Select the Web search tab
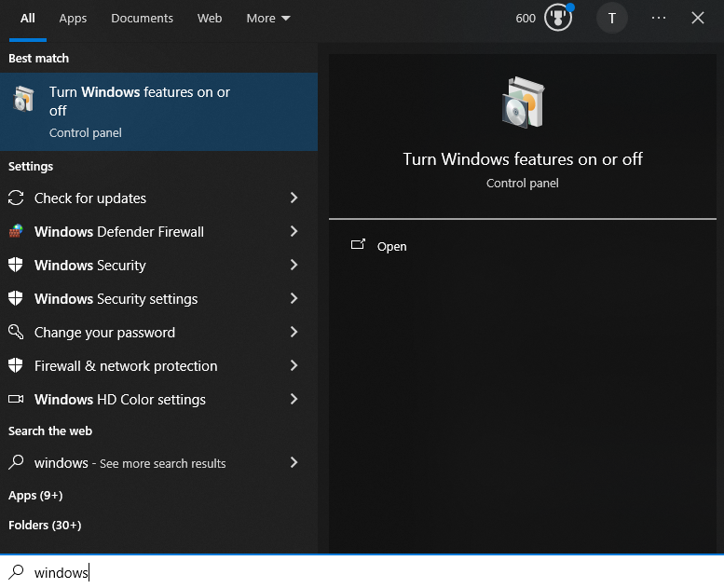 point(210,19)
